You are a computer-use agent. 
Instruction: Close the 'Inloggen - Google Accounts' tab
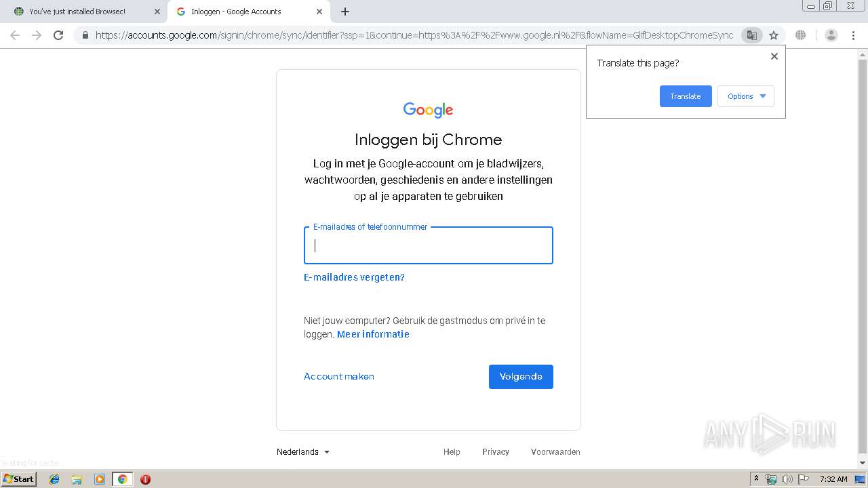click(319, 12)
